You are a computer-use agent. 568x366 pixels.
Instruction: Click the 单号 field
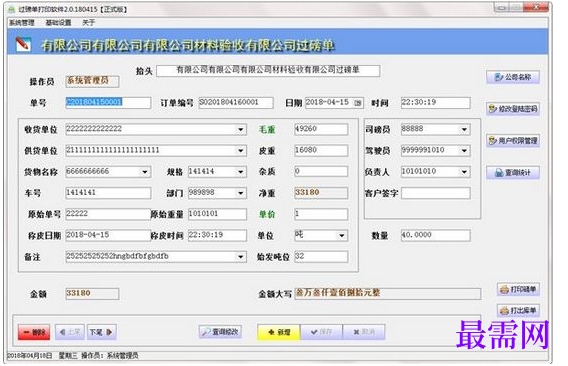[108, 103]
